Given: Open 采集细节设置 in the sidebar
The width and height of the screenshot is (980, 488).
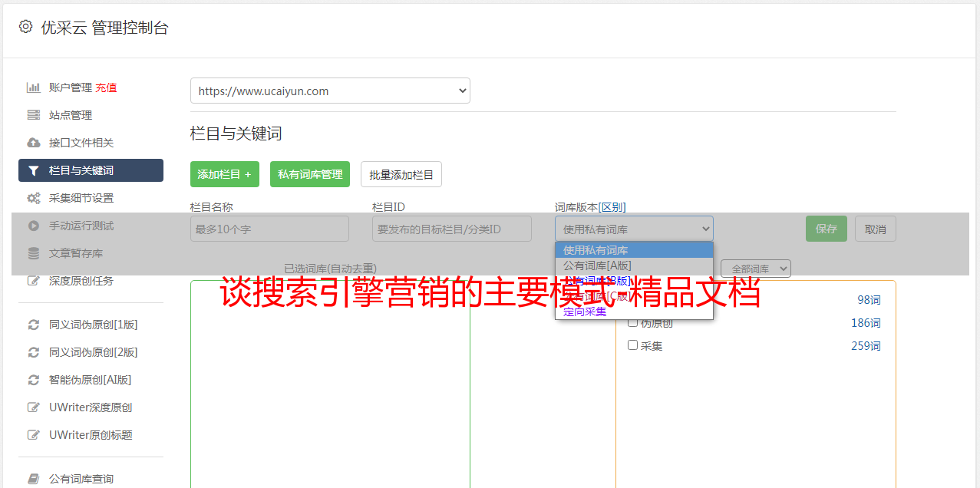Looking at the screenshot, I should 81,198.
